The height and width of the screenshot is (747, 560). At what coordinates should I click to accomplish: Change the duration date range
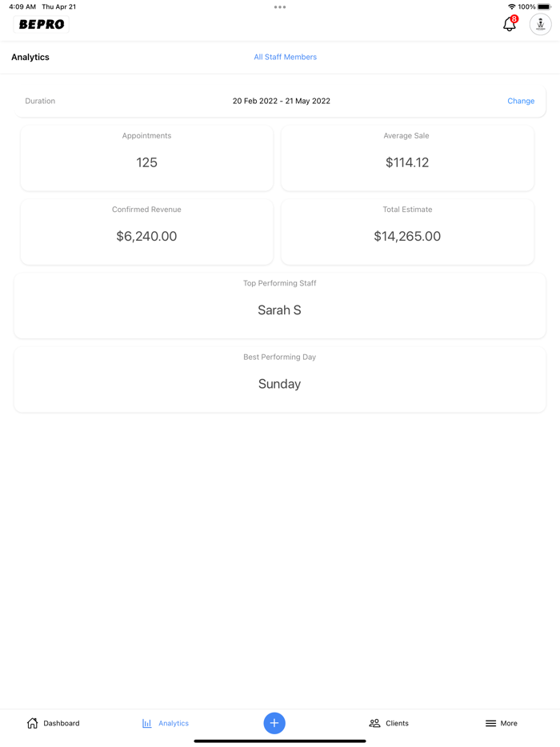coord(521,102)
